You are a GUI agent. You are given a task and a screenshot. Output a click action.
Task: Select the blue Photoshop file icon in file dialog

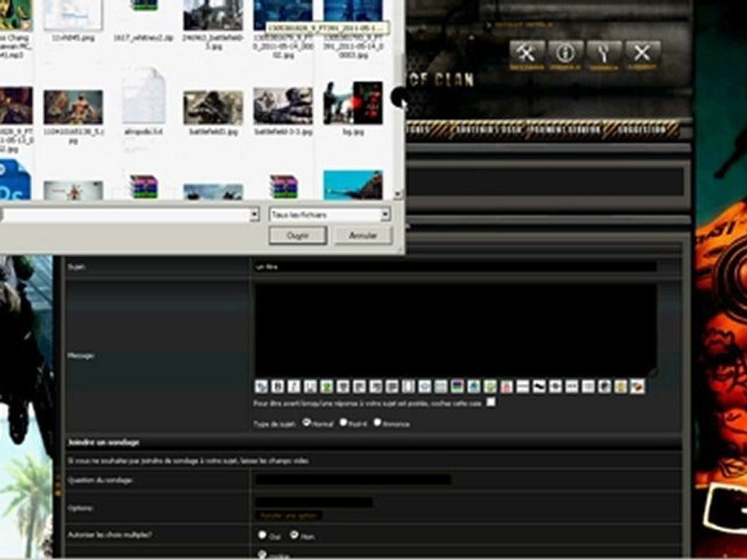coord(15,180)
